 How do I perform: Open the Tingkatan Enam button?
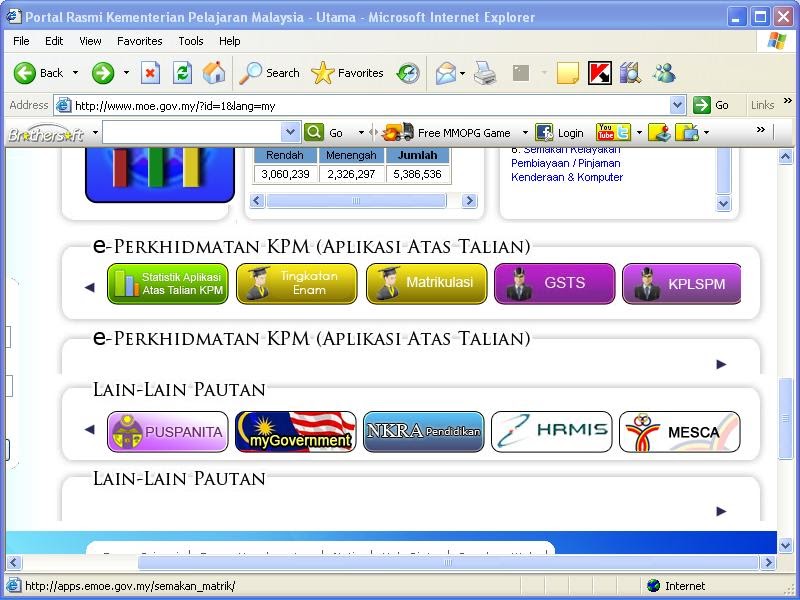point(297,284)
